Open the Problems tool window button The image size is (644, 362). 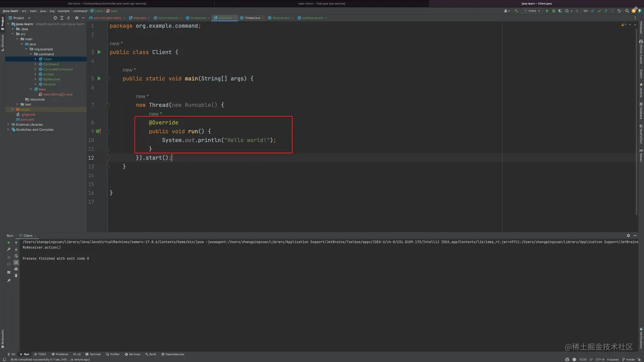click(x=60, y=354)
